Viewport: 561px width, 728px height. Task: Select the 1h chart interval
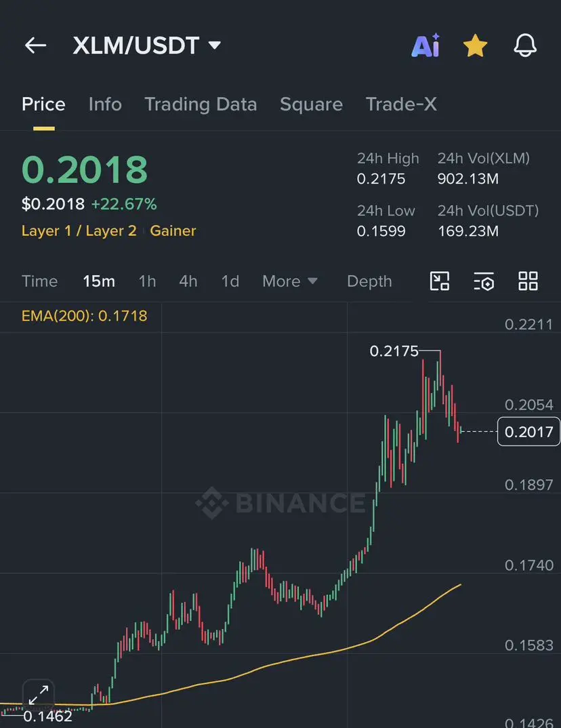click(147, 281)
